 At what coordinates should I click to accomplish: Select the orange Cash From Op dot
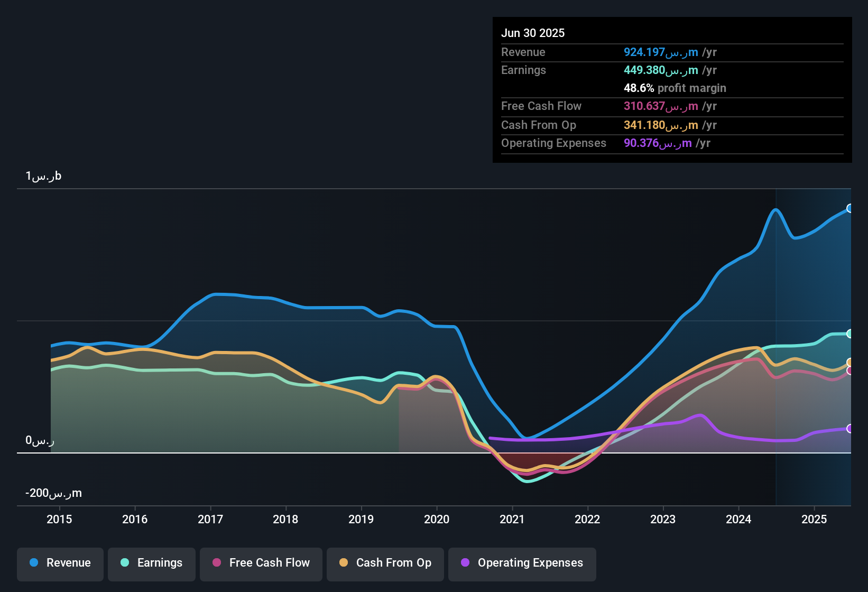344,563
